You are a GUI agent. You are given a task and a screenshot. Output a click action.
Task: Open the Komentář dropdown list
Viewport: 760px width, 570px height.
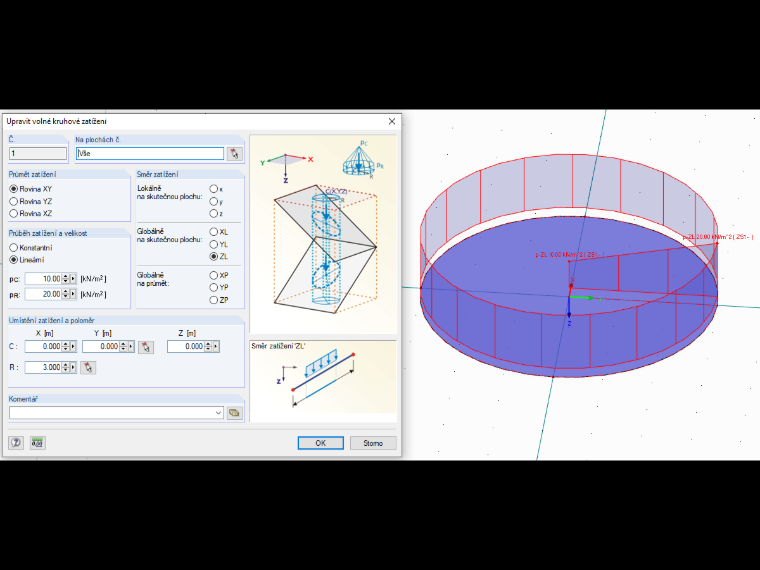[x=218, y=413]
